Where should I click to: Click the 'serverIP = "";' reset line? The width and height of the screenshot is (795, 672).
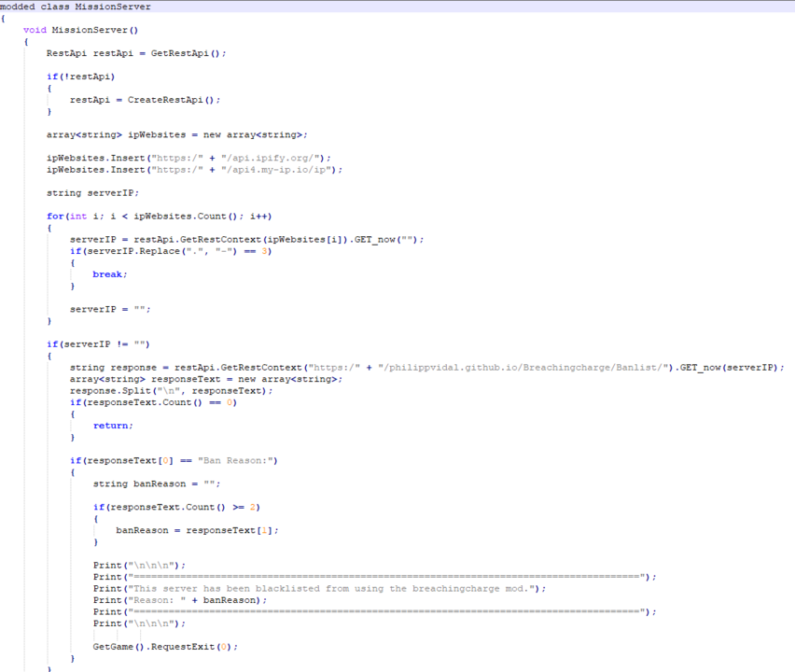110,309
